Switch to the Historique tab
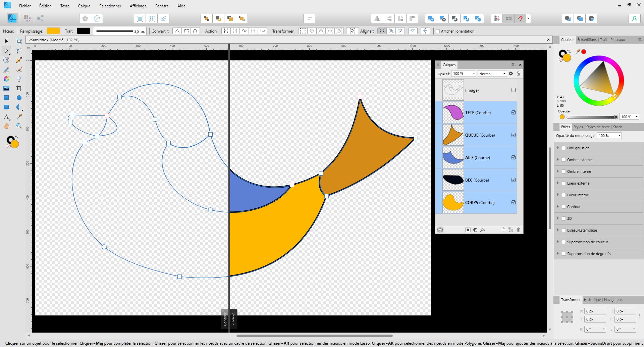The image size is (644, 347). click(592, 300)
